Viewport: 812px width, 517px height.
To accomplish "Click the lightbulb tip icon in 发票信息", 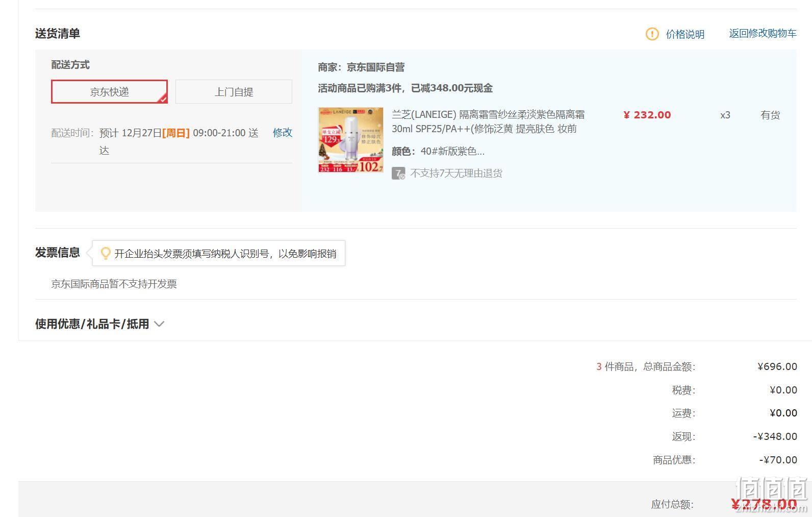I will [x=106, y=253].
